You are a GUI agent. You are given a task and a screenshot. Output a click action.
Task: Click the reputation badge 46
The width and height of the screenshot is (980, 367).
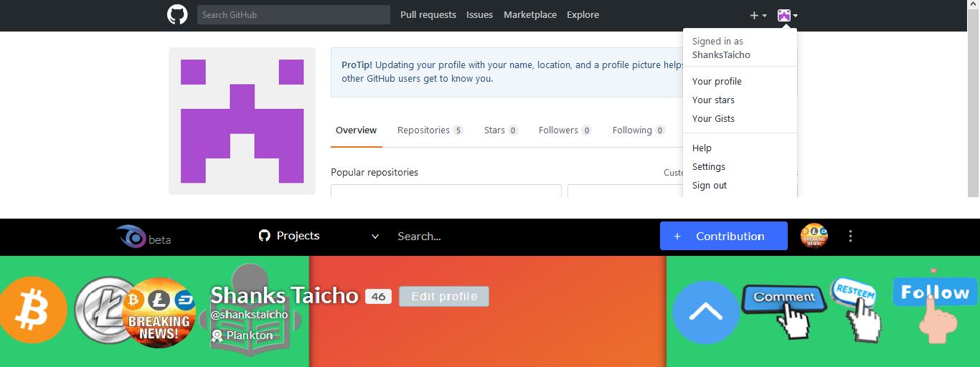tap(378, 297)
